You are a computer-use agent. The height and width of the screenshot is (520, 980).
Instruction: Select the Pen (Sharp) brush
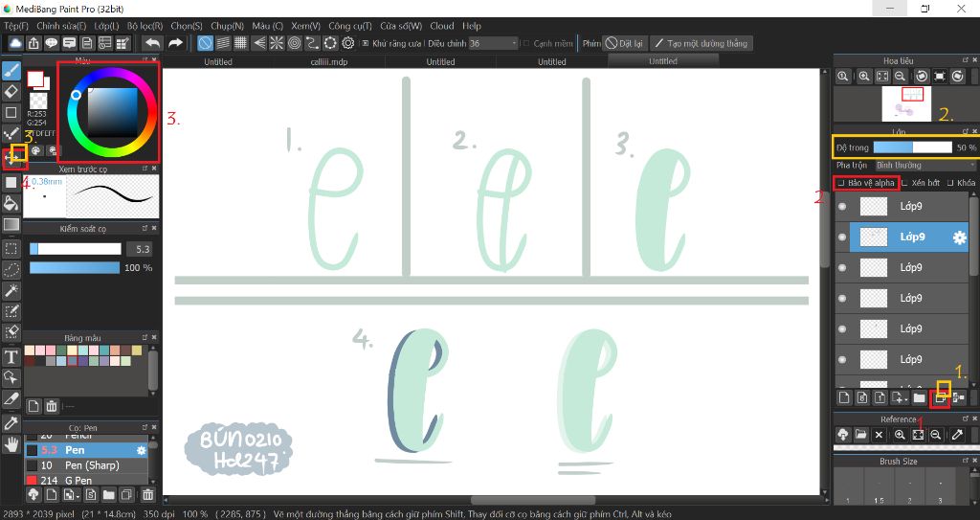tap(85, 464)
